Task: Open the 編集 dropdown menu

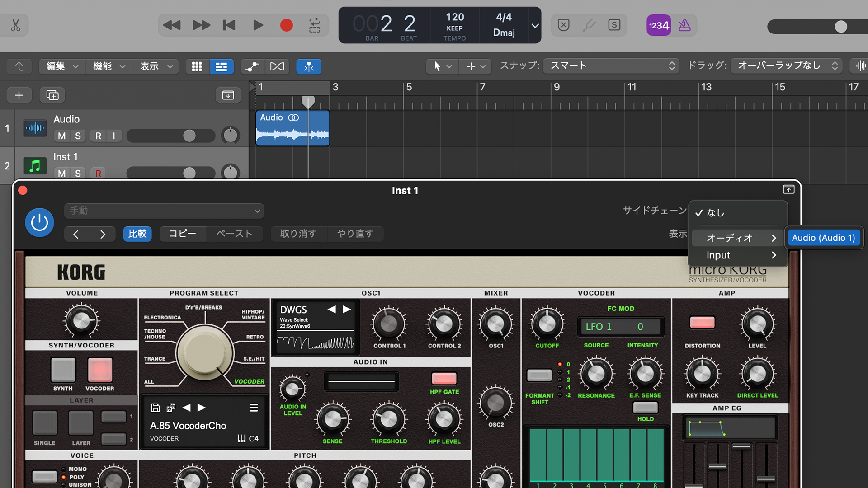Action: (x=62, y=66)
